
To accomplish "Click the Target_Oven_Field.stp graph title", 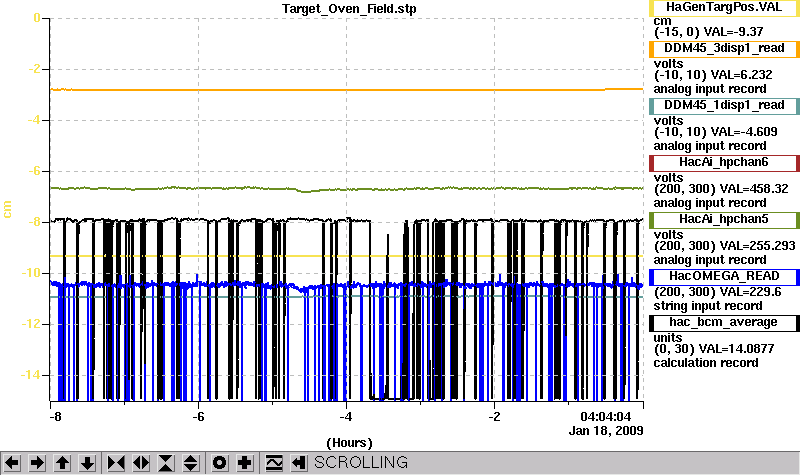I will pos(349,9).
